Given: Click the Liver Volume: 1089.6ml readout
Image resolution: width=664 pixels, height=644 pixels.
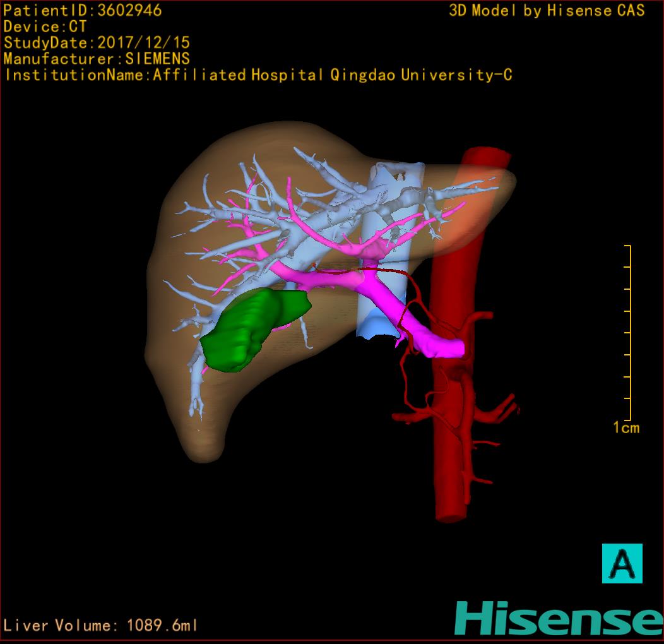Looking at the screenshot, I should [101, 626].
